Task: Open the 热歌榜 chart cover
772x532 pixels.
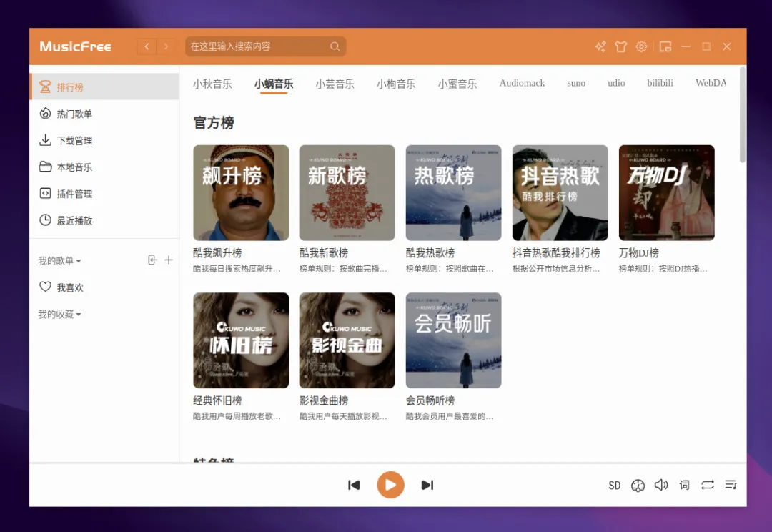Action: 453,192
